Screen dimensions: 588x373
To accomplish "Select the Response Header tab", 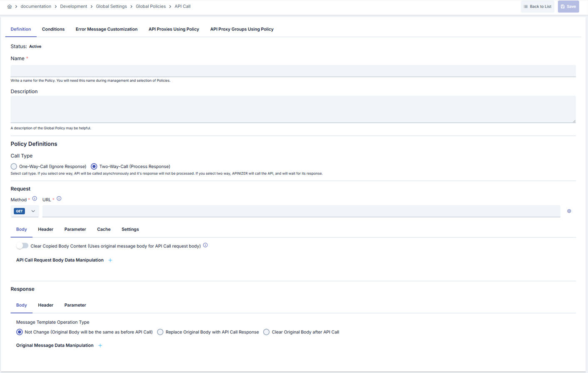I will point(46,305).
